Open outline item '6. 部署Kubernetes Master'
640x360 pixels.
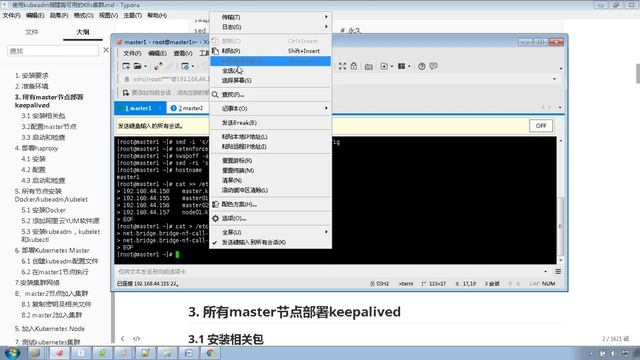[x=52, y=251]
